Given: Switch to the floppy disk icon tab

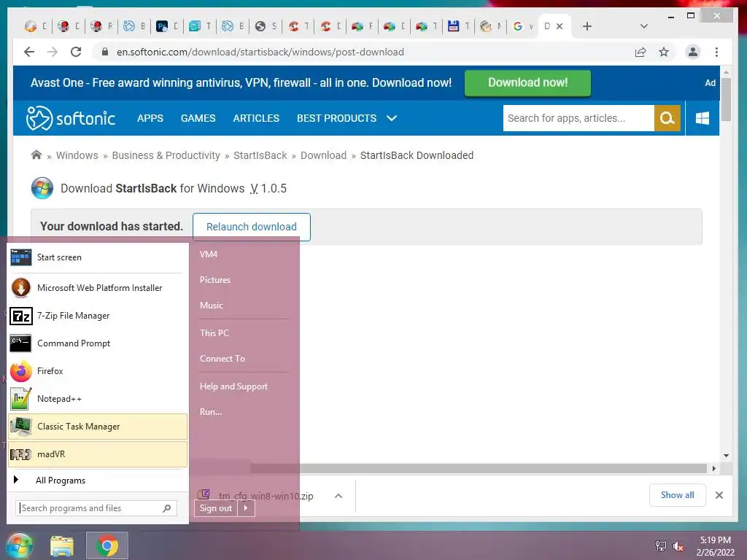Looking at the screenshot, I should coord(458,26).
